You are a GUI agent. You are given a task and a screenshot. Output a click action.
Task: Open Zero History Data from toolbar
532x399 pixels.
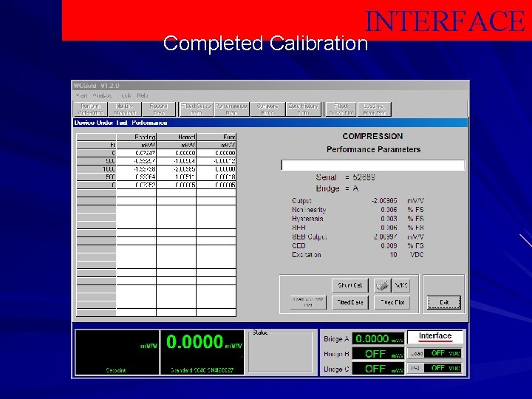[304, 109]
